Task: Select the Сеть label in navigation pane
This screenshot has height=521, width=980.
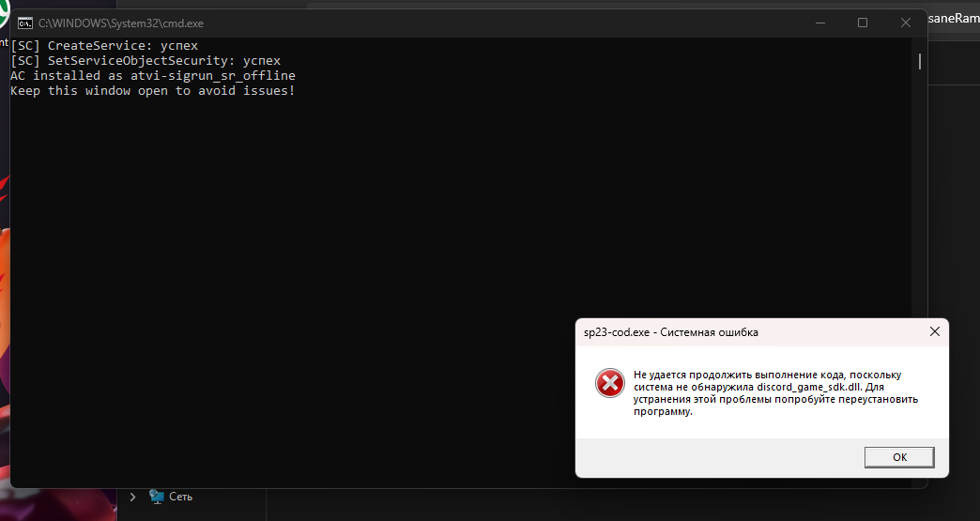Action: tap(180, 497)
